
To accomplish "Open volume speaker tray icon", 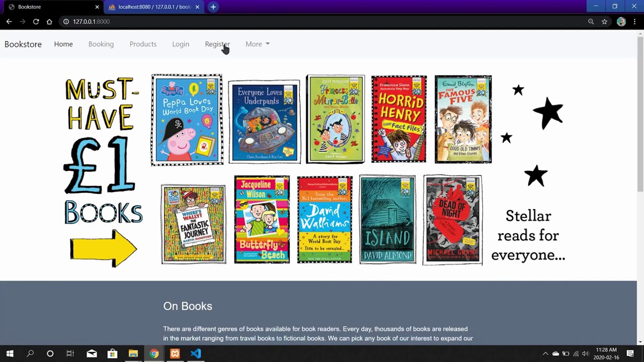I will (585, 354).
